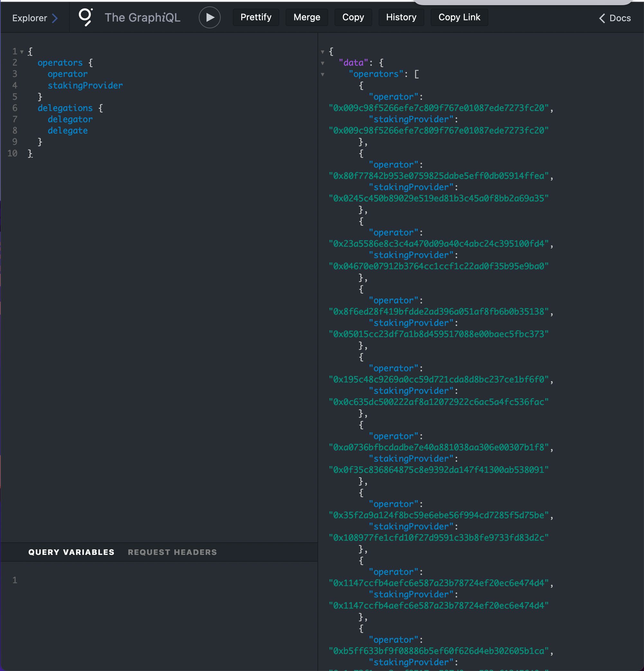Click the Prettify button
Image resolution: width=644 pixels, height=671 pixels.
256,17
